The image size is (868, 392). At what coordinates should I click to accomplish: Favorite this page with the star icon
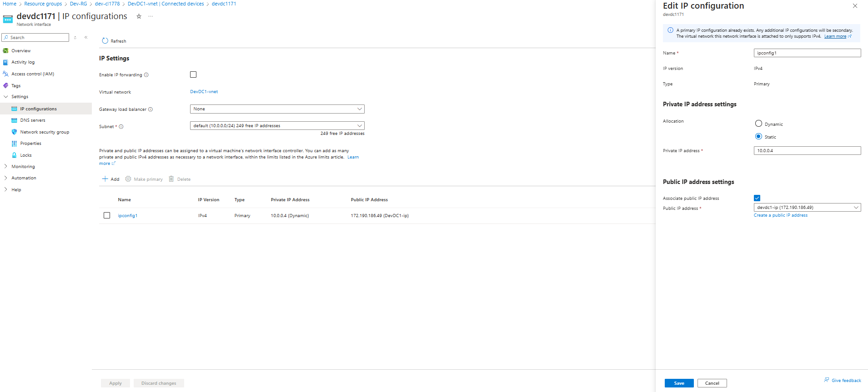(139, 16)
